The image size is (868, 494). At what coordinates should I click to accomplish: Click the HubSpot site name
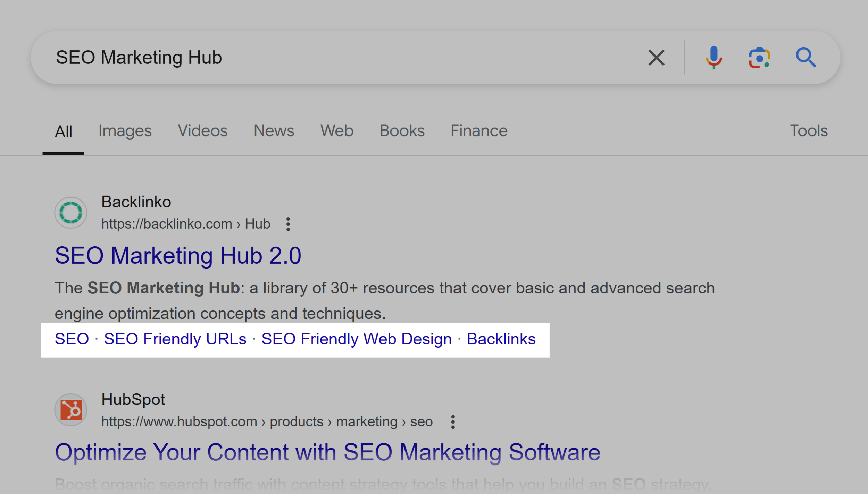click(x=133, y=400)
